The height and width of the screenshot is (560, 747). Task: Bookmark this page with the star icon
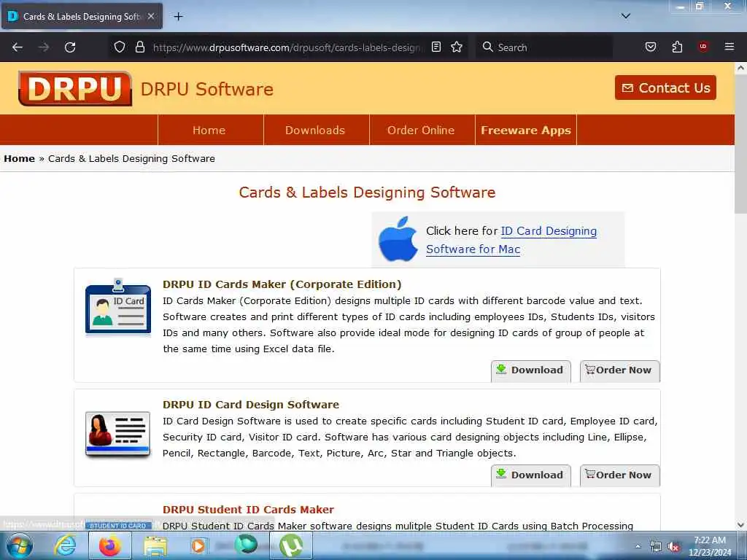457,47
